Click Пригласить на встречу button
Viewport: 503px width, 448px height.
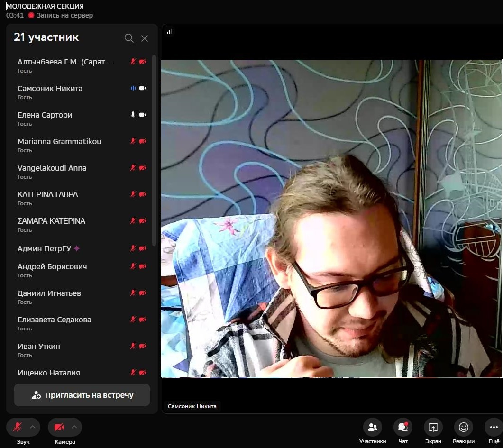point(82,395)
